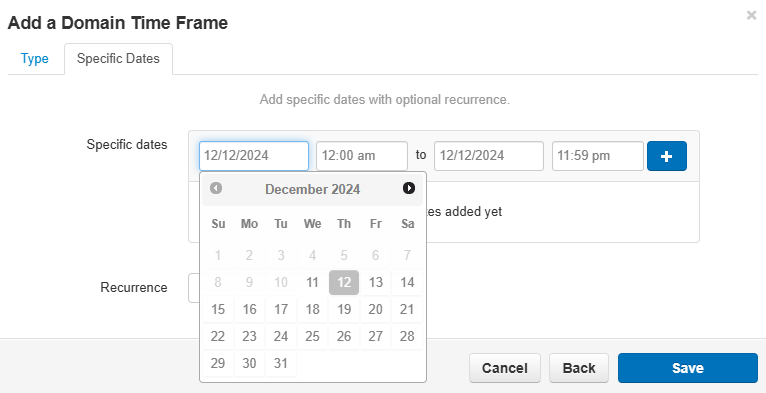
Task: Select December 11 in the calendar
Action: (312, 283)
